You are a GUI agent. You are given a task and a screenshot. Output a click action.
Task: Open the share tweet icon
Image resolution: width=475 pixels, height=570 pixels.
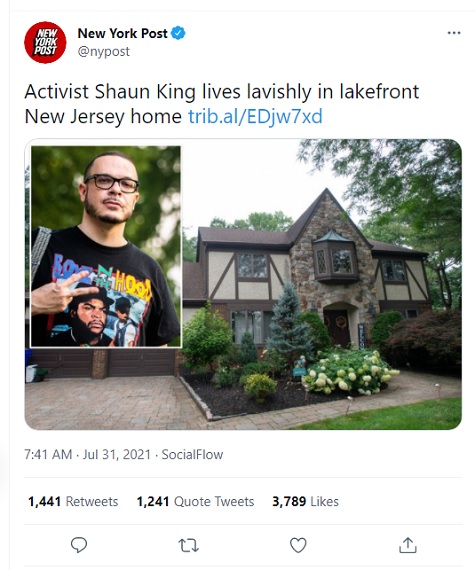(x=407, y=545)
